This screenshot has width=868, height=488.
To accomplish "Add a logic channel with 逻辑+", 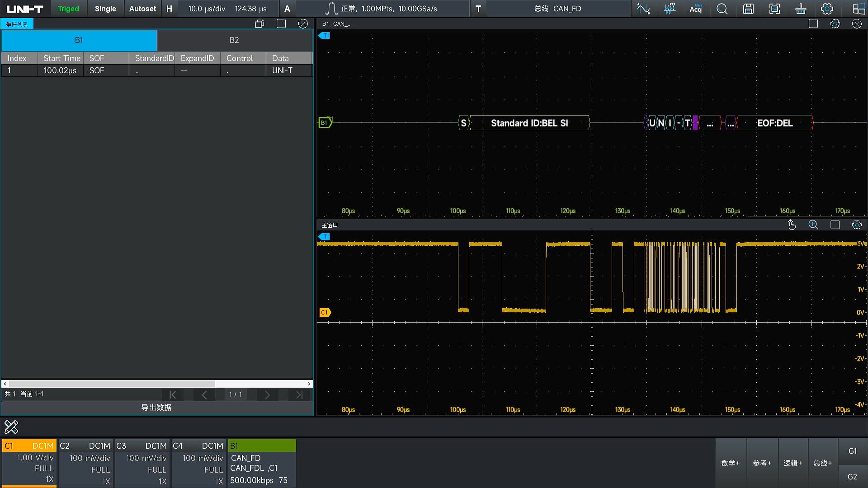I will (793, 463).
